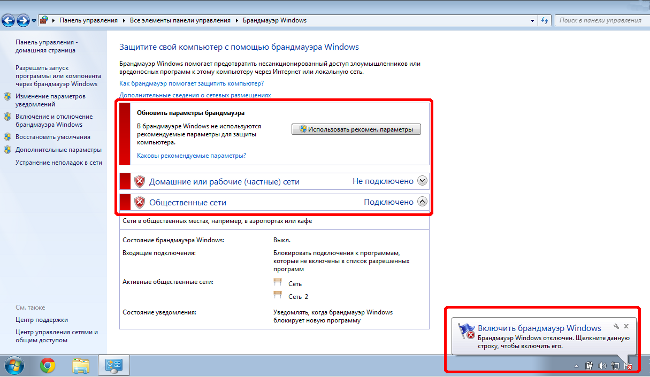
Task: Click the Back navigation arrow
Action: (8, 20)
